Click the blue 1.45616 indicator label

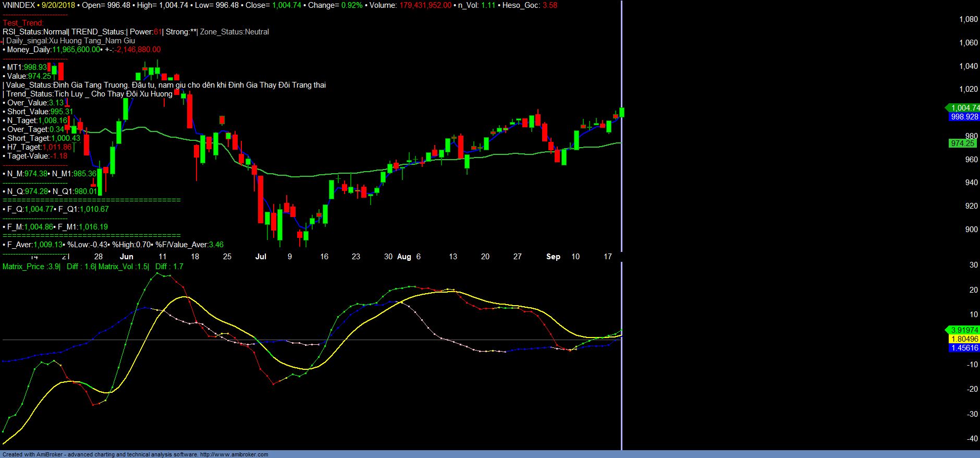coord(964,348)
